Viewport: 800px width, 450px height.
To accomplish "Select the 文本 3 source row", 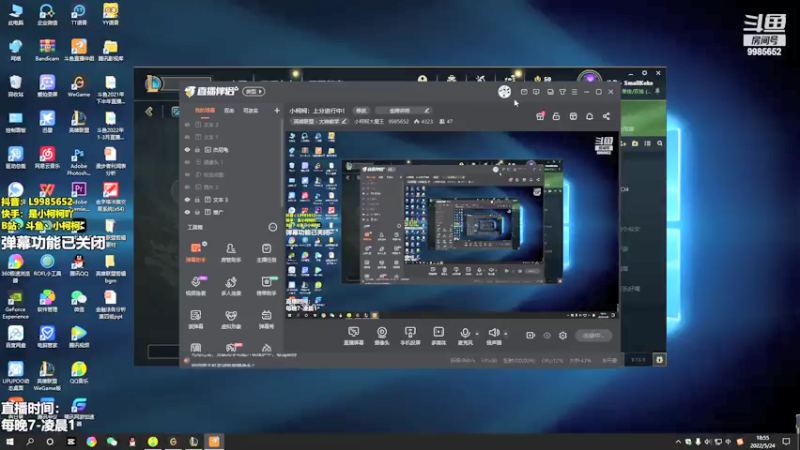I will [231, 199].
